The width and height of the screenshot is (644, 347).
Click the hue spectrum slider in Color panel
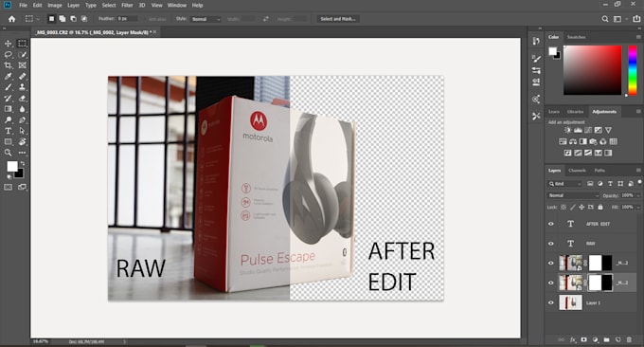[x=633, y=70]
